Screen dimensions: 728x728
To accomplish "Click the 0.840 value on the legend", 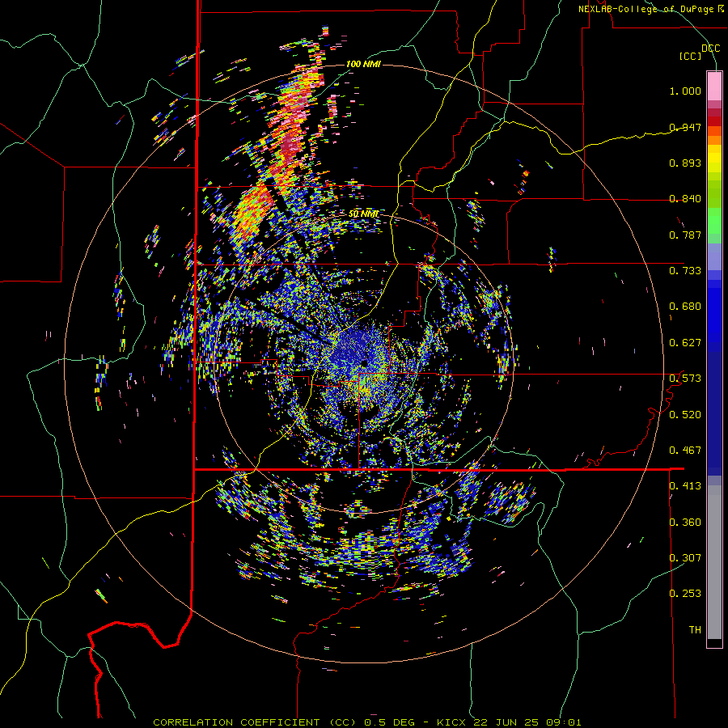I will pyautogui.click(x=685, y=199).
